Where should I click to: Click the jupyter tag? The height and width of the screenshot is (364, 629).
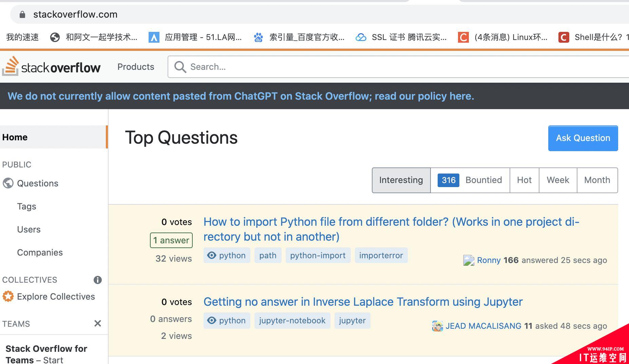point(352,321)
